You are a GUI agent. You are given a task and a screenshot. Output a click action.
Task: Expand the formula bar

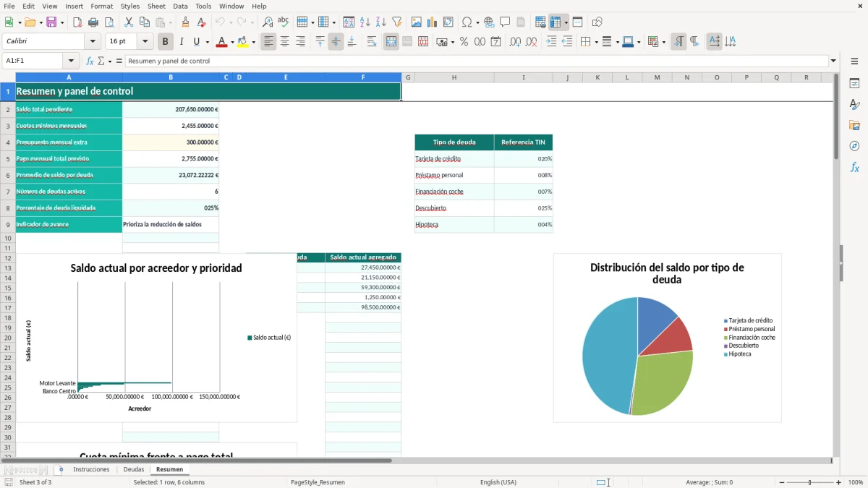[x=833, y=61]
